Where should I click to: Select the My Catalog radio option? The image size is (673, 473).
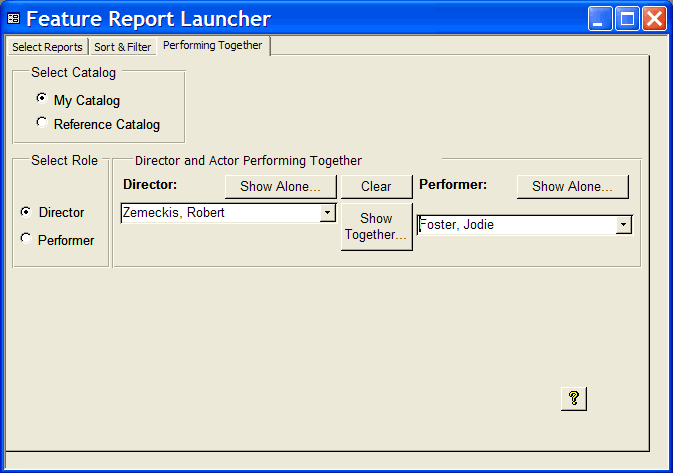click(41, 99)
